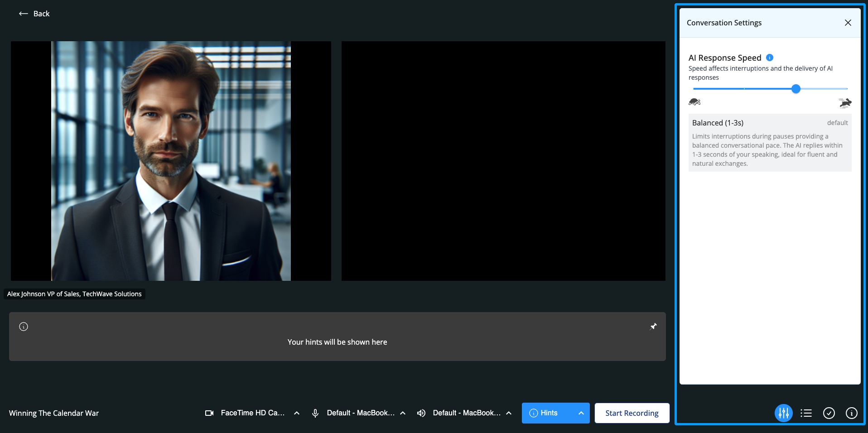Pin the hints panel
868x433 pixels.
click(653, 327)
